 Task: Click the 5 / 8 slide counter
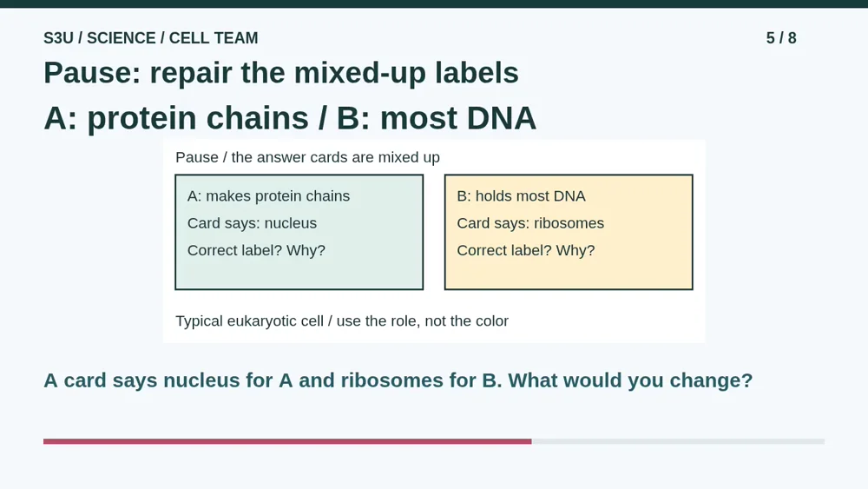(x=781, y=38)
